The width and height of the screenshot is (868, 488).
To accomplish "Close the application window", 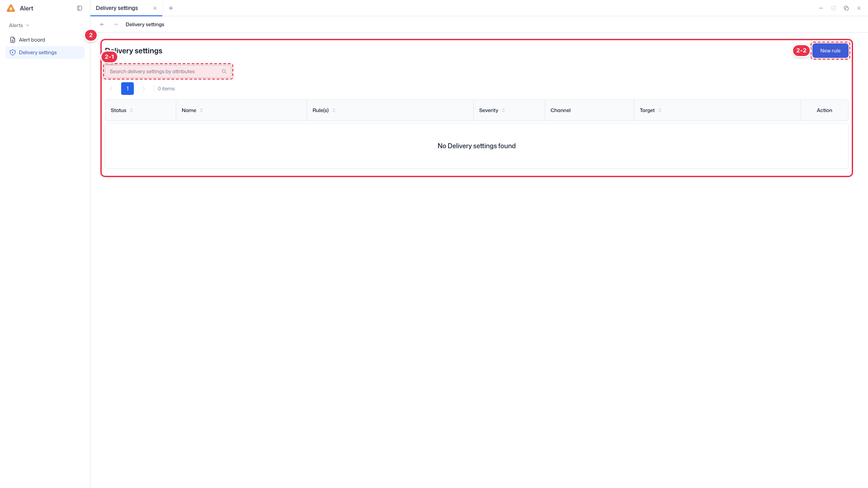I will click(859, 8).
